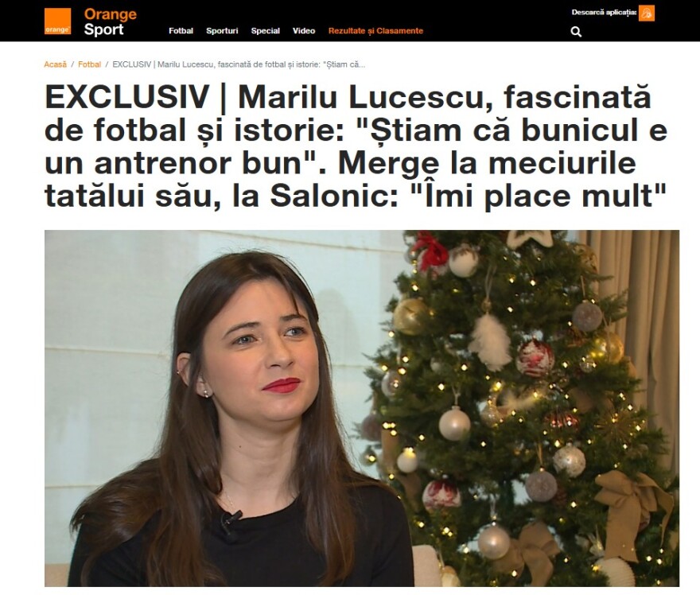The height and width of the screenshot is (595, 700).
Task: Click the square Orange brand logo
Action: click(x=57, y=21)
